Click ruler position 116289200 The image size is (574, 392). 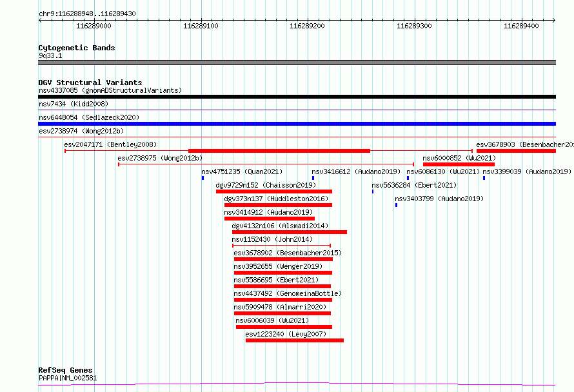(x=307, y=26)
